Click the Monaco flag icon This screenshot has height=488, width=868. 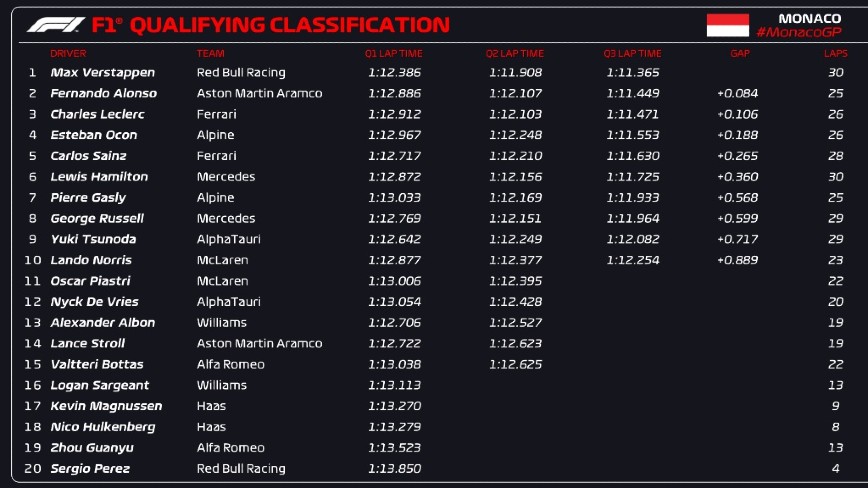click(726, 26)
